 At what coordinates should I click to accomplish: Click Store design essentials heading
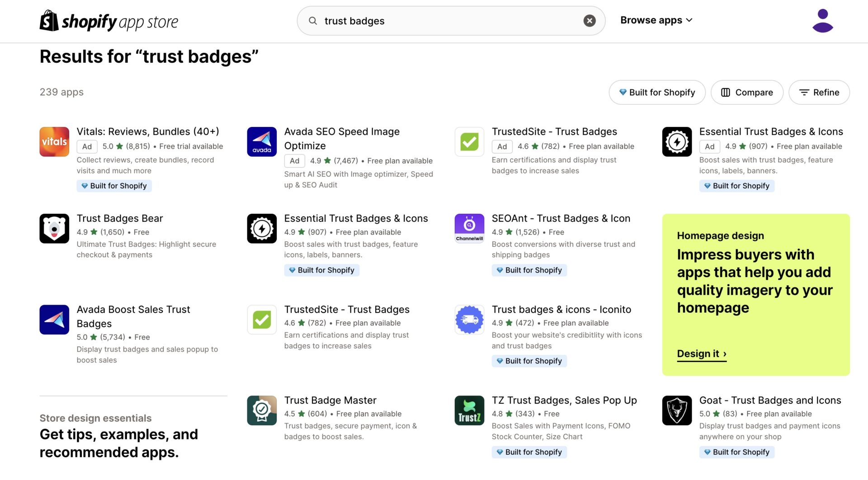pyautogui.click(x=95, y=418)
